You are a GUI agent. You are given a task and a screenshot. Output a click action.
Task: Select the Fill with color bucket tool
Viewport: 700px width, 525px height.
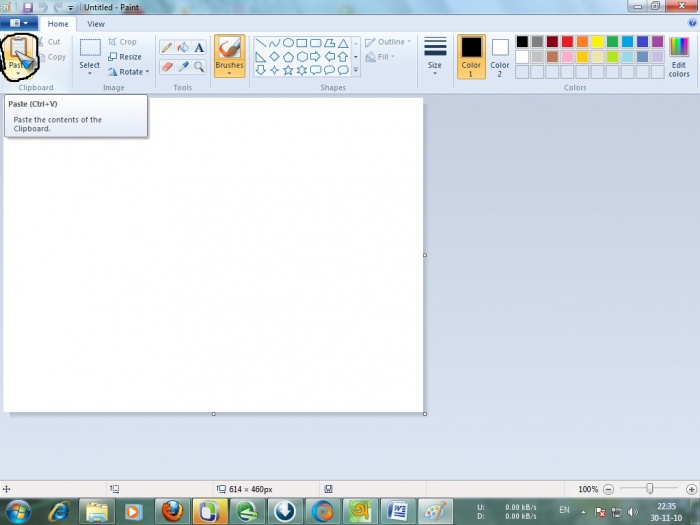(183, 48)
